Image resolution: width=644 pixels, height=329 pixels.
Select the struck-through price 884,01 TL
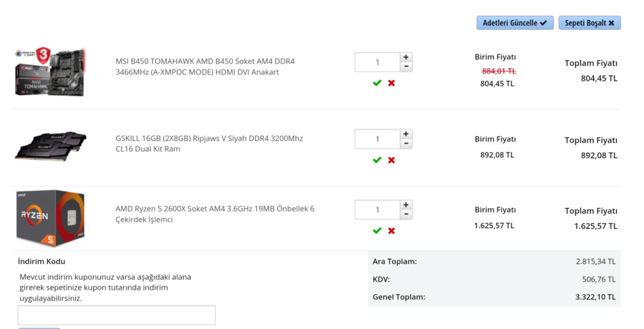(x=499, y=71)
